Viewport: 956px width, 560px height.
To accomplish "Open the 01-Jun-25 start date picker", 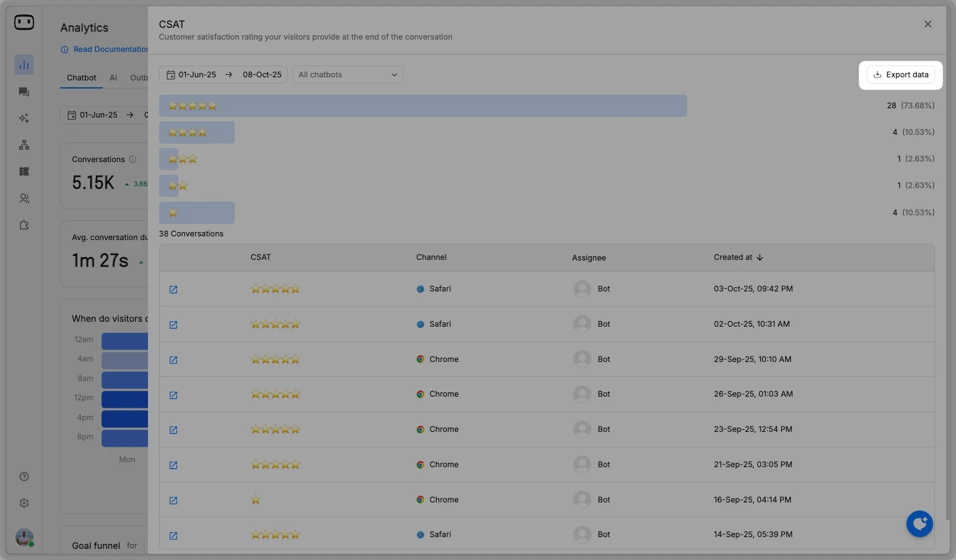I will tap(197, 74).
